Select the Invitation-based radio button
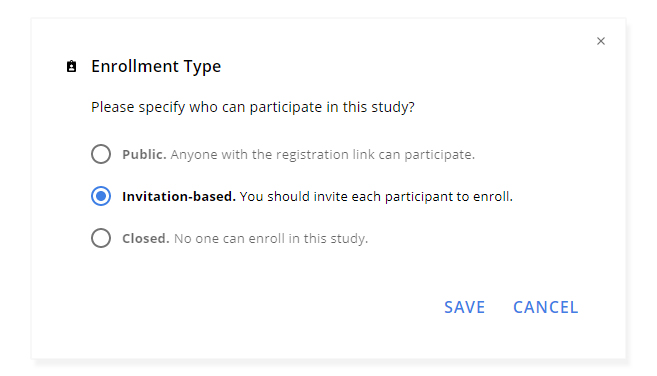 click(x=101, y=196)
